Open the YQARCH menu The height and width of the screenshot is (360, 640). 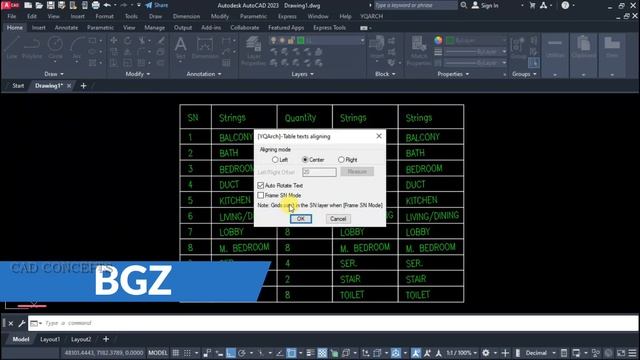click(371, 16)
